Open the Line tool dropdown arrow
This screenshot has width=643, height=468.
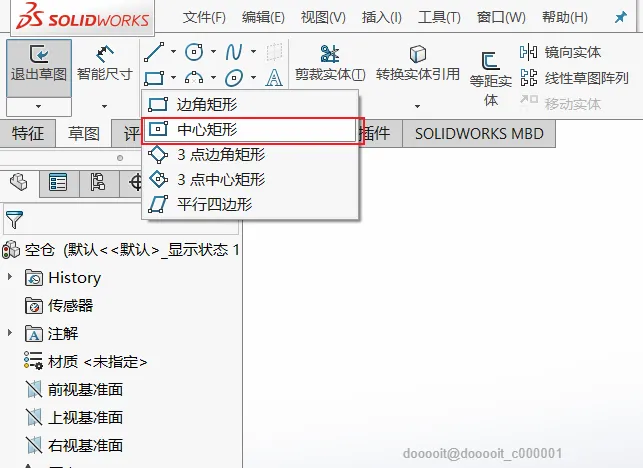point(173,52)
